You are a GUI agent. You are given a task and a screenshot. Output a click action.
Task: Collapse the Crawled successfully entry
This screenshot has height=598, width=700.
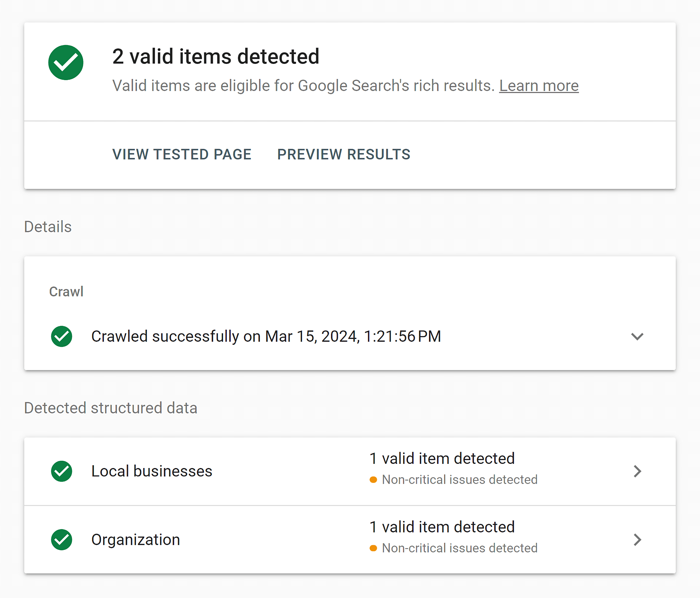point(637,337)
